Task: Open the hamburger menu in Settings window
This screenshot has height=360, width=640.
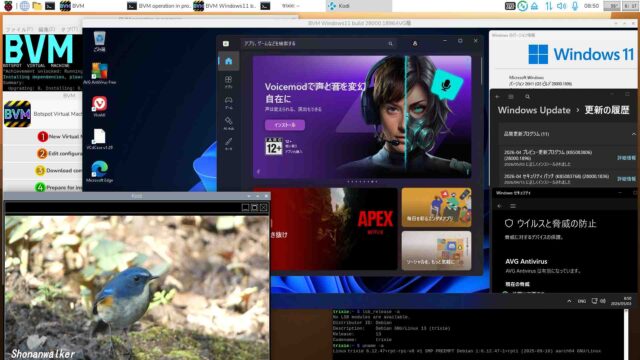Action: (x=511, y=97)
